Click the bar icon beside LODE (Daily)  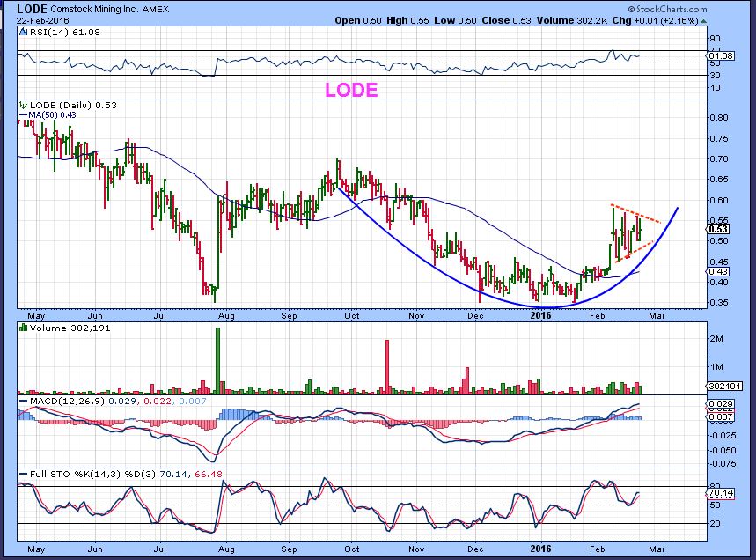23,105
